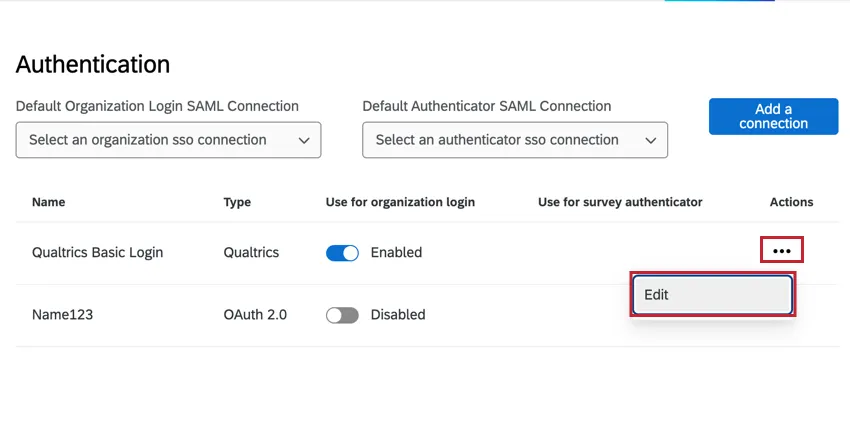The image size is (850, 425).
Task: Click the Disabled label beside Name123 toggle
Action: tap(398, 315)
